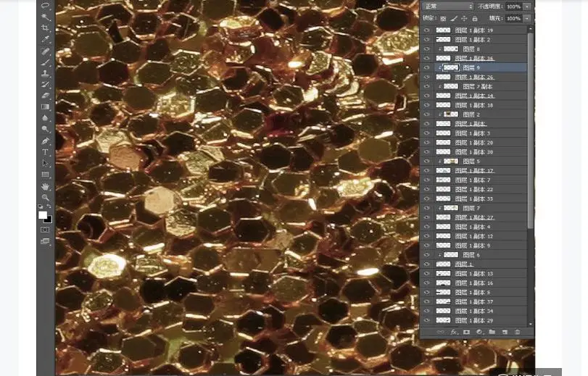
Task: Click layers panel scroll down arrow
Action: point(530,324)
